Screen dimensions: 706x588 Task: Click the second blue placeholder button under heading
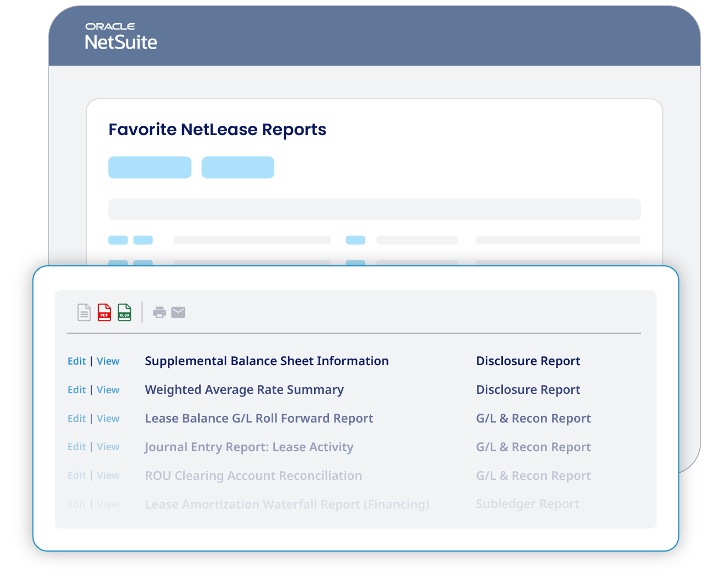pyautogui.click(x=238, y=167)
